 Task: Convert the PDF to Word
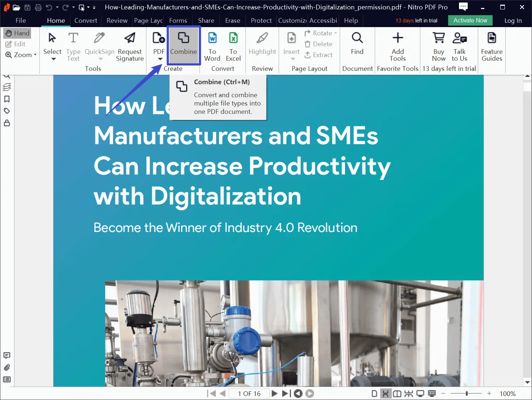(212, 47)
